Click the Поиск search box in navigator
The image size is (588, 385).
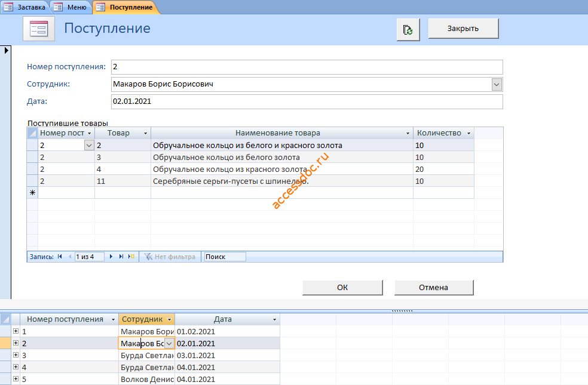pyautogui.click(x=224, y=257)
